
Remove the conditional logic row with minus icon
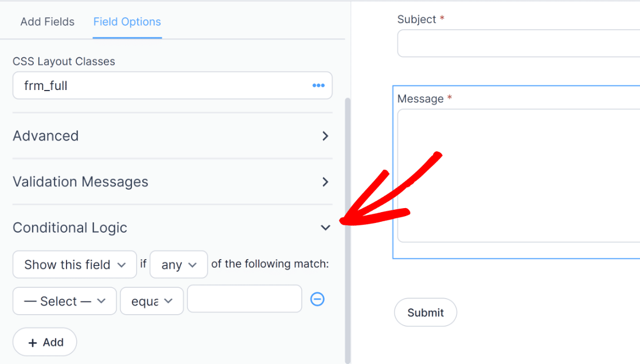point(317,299)
